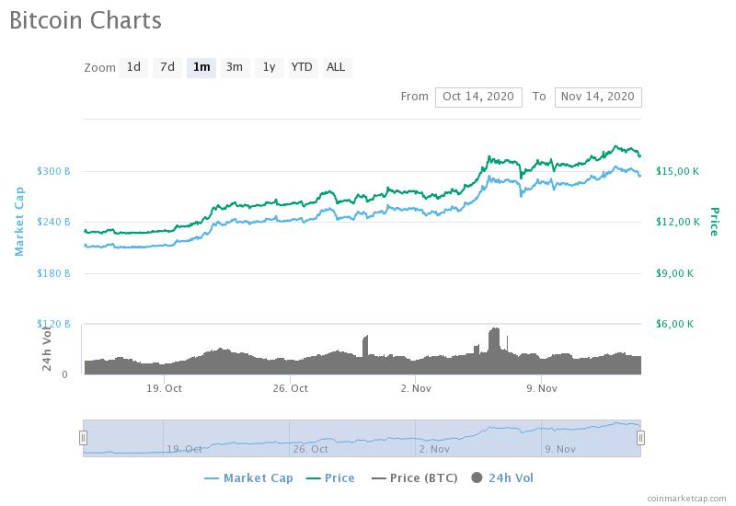
Task: Click the $180 B market cap axis label
Action: click(54, 273)
